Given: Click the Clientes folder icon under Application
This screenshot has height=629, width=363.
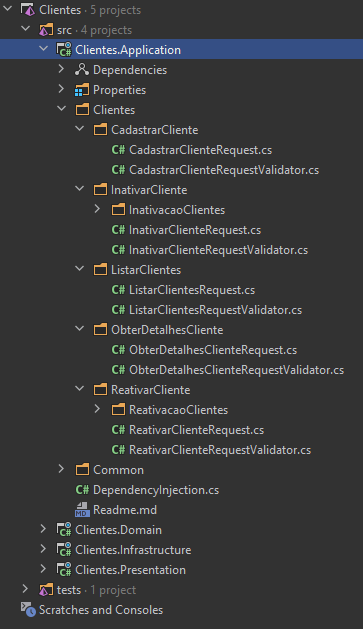Looking at the screenshot, I should (82, 110).
